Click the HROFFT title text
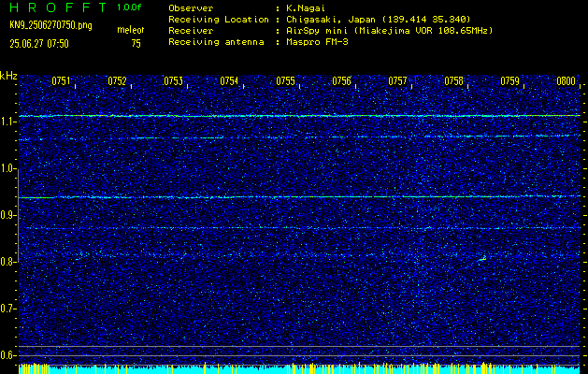Viewport: 588px width, 374px height. coord(58,7)
